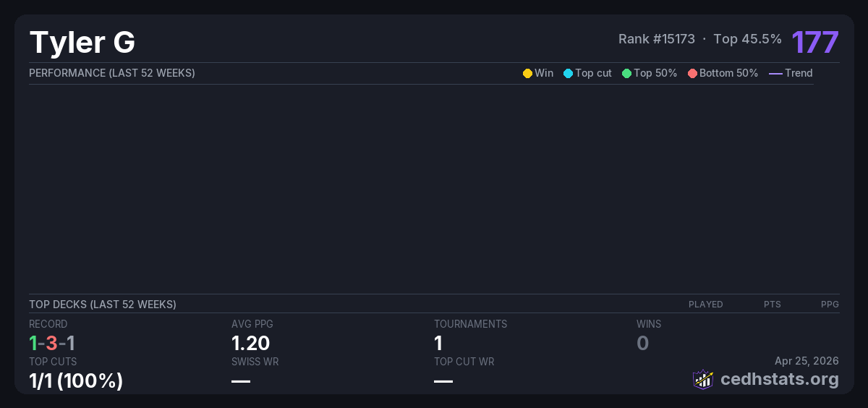Toggle the Trend series legend label
The image size is (868, 408).
pyautogui.click(x=799, y=73)
